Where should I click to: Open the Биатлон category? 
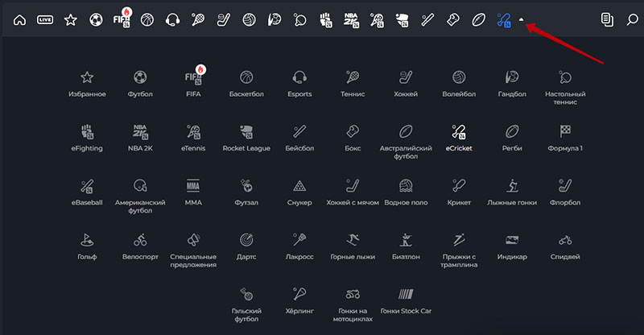(406, 246)
